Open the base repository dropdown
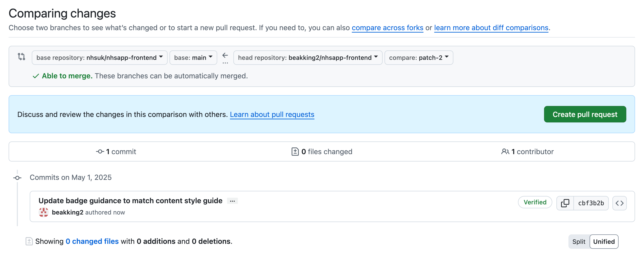644x262 pixels. pos(99,57)
